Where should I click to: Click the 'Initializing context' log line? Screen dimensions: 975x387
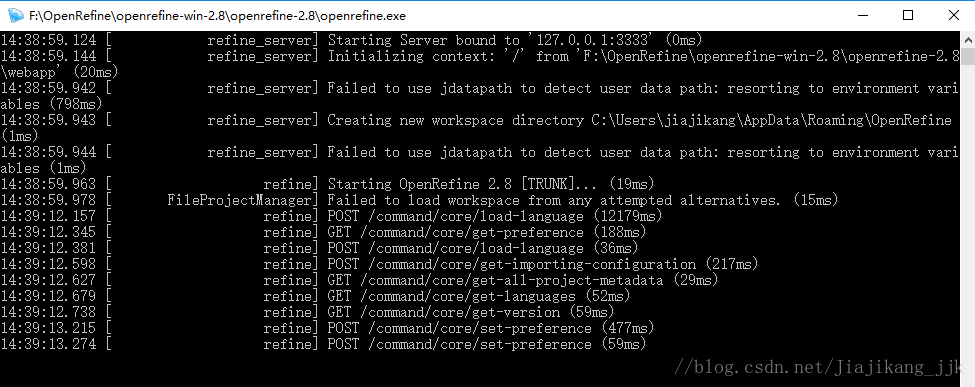tap(480, 65)
